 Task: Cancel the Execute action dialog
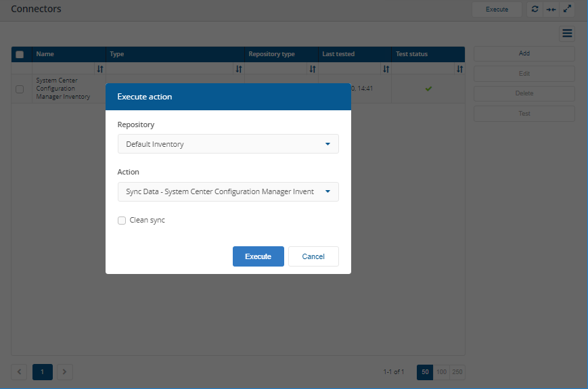click(x=313, y=256)
